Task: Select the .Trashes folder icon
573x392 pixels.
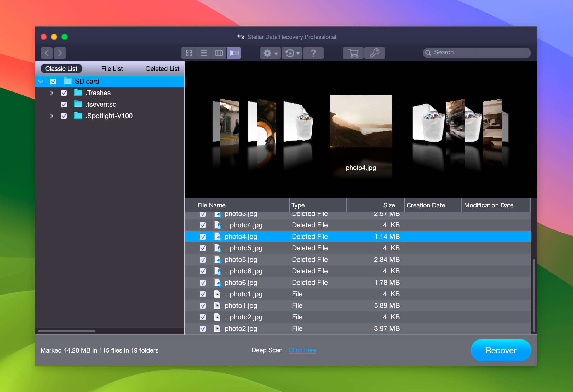Action: click(x=78, y=93)
